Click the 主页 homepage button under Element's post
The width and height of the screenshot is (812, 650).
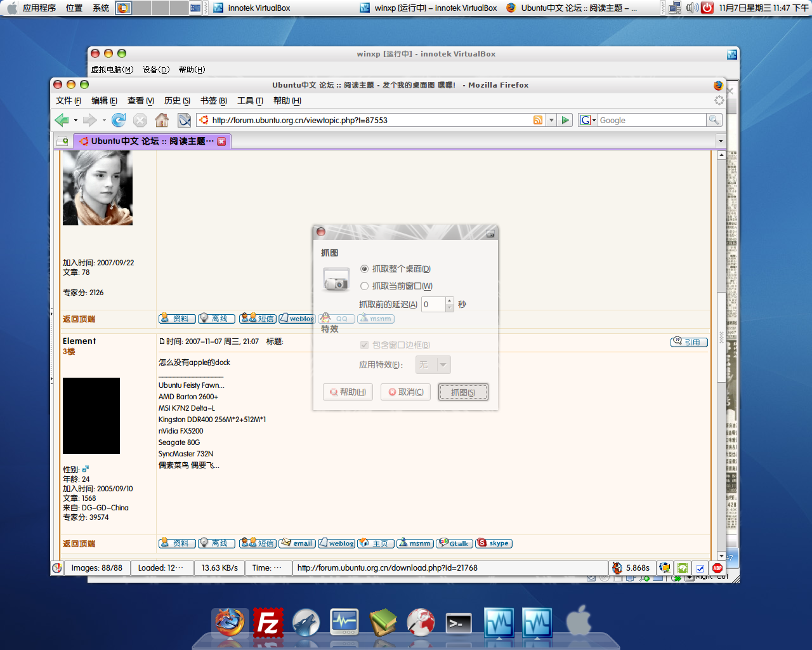click(x=376, y=543)
